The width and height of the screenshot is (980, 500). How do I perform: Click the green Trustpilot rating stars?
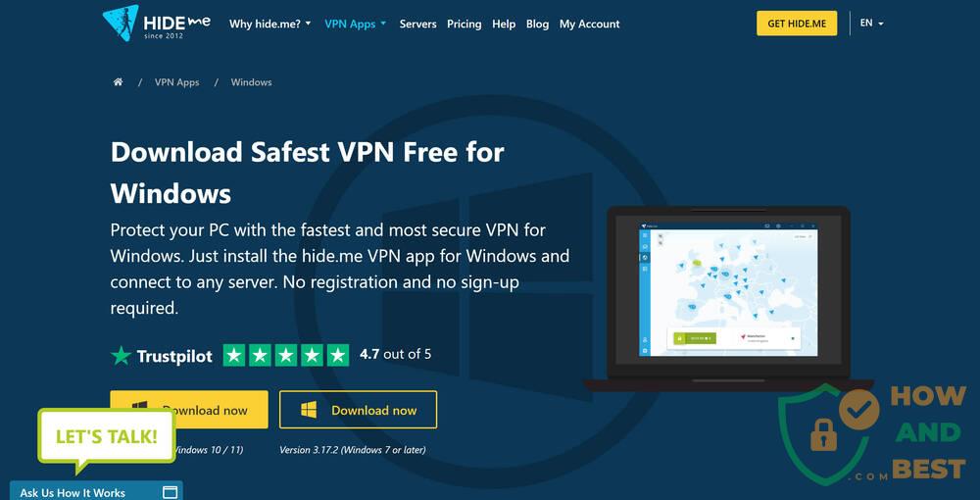click(x=285, y=356)
